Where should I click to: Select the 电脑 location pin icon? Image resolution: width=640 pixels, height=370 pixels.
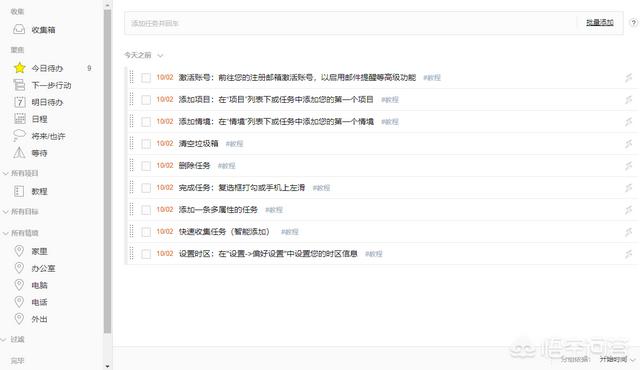(19, 285)
